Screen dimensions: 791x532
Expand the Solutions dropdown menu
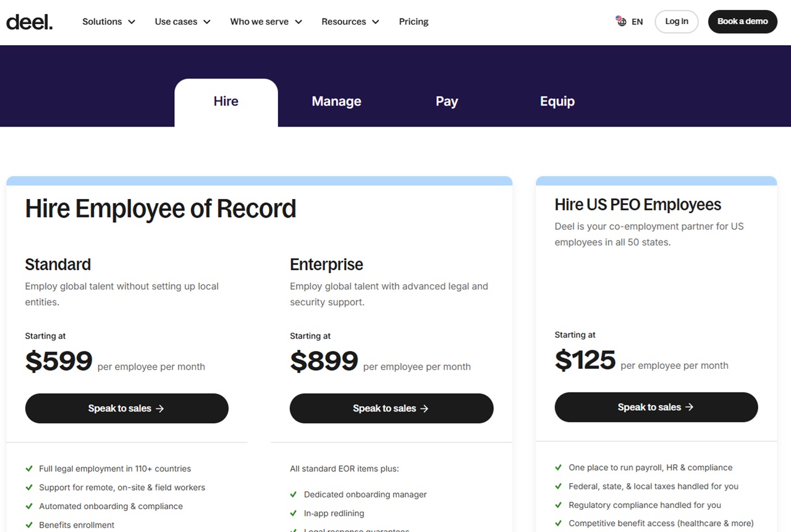(109, 22)
